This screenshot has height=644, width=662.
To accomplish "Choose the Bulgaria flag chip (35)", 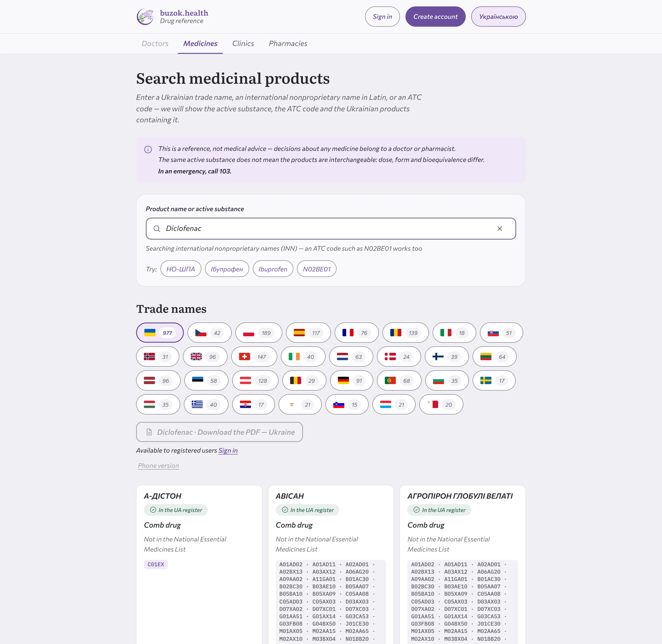I will click(447, 380).
